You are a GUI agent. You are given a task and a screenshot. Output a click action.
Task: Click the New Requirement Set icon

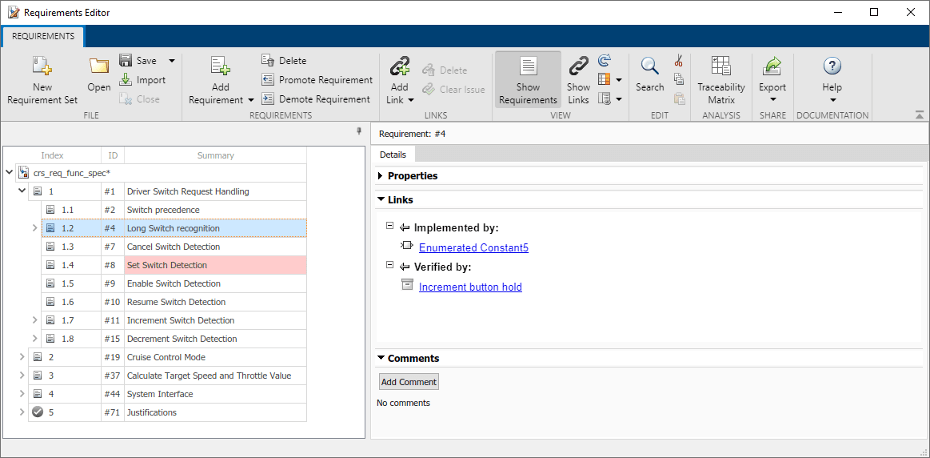click(x=42, y=68)
